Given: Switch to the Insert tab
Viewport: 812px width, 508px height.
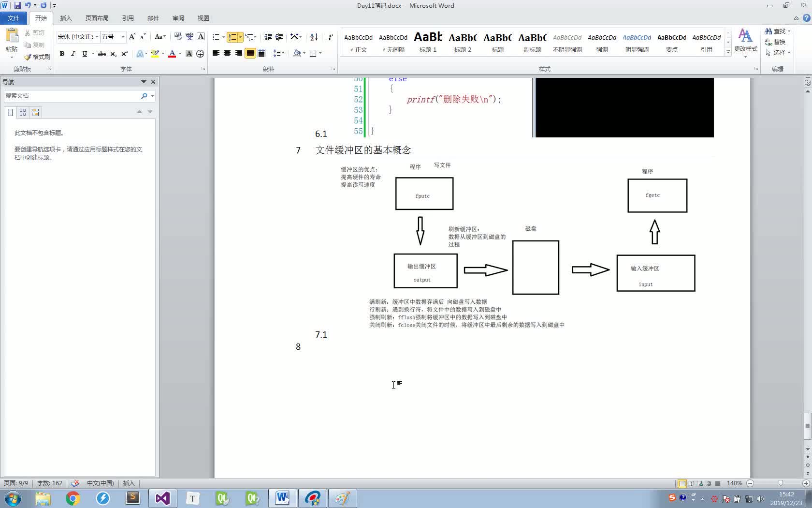Looking at the screenshot, I should (x=66, y=18).
